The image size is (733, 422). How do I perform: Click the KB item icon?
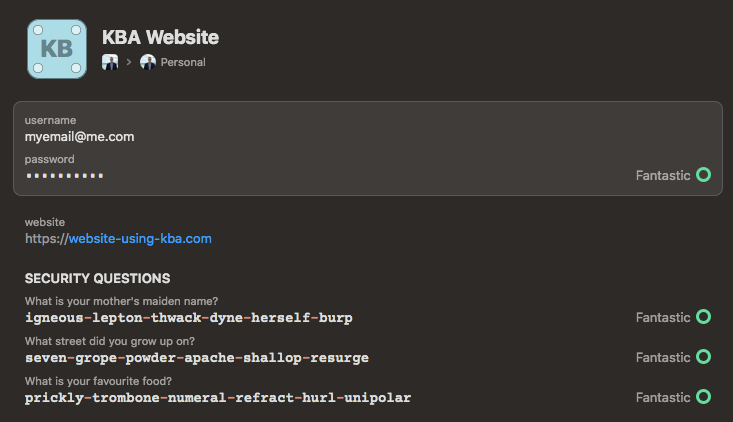[x=57, y=49]
